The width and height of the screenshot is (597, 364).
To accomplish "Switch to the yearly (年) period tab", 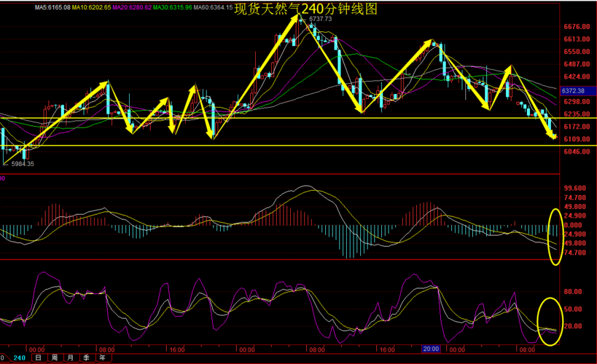I will click(102, 358).
